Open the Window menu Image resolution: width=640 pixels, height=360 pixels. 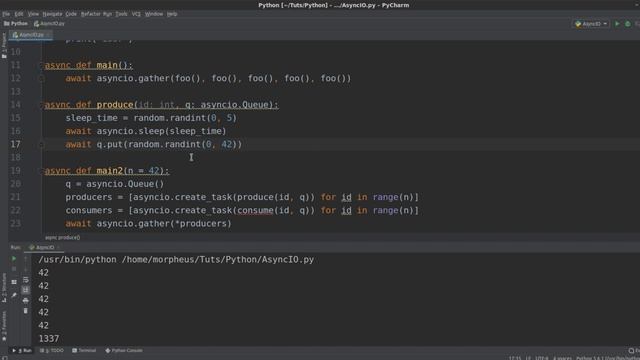click(154, 14)
